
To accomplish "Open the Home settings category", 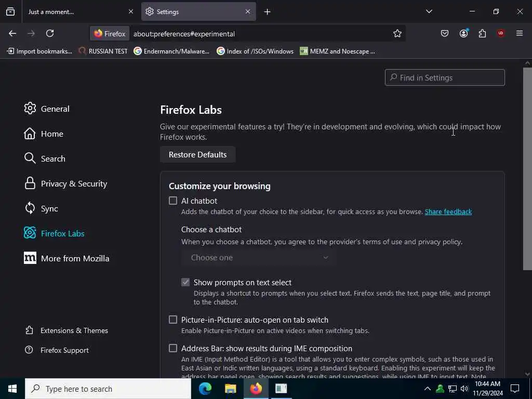I will [x=44, y=134].
